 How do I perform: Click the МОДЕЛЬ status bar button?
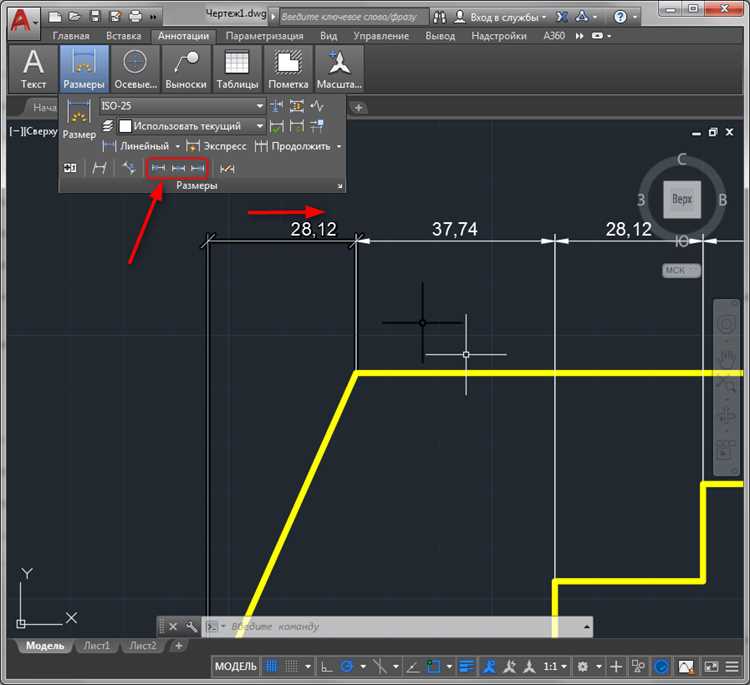[236, 666]
